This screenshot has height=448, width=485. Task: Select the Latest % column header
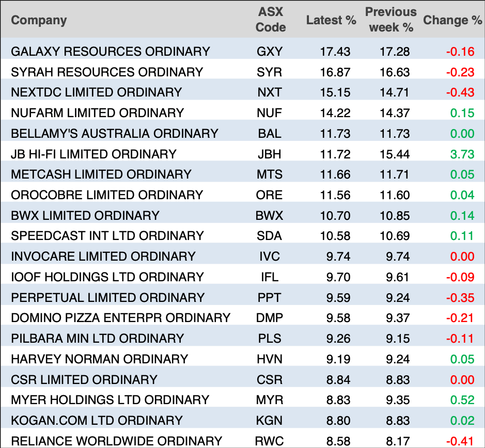[331, 21]
